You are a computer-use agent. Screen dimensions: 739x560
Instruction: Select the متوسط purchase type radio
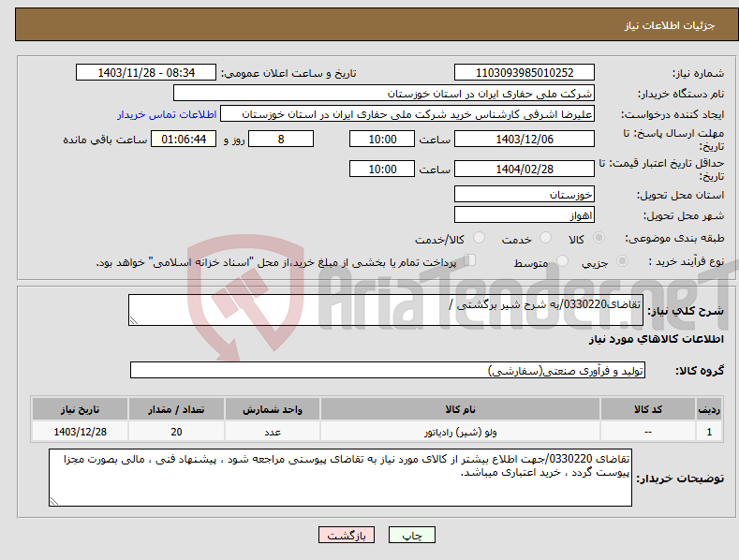[x=562, y=261]
